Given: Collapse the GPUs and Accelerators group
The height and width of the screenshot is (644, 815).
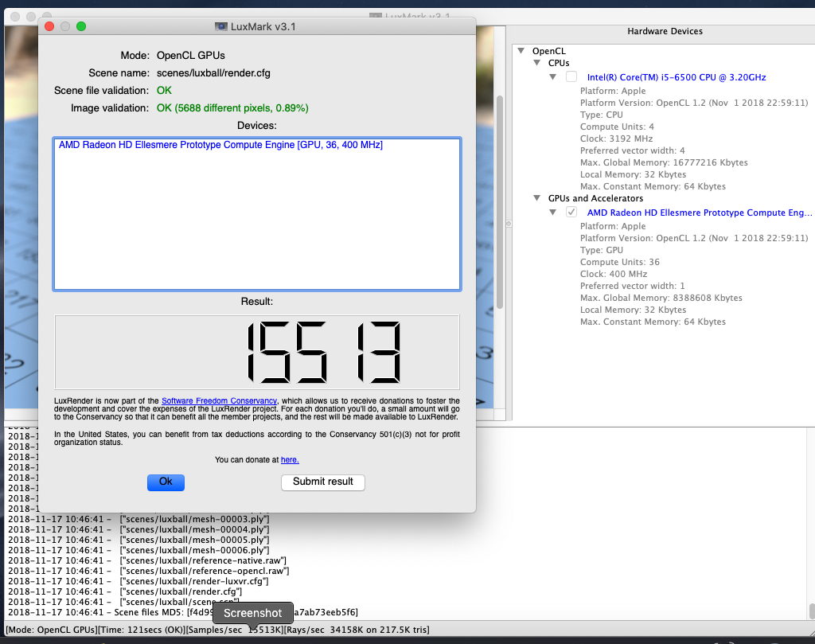Looking at the screenshot, I should (x=537, y=198).
